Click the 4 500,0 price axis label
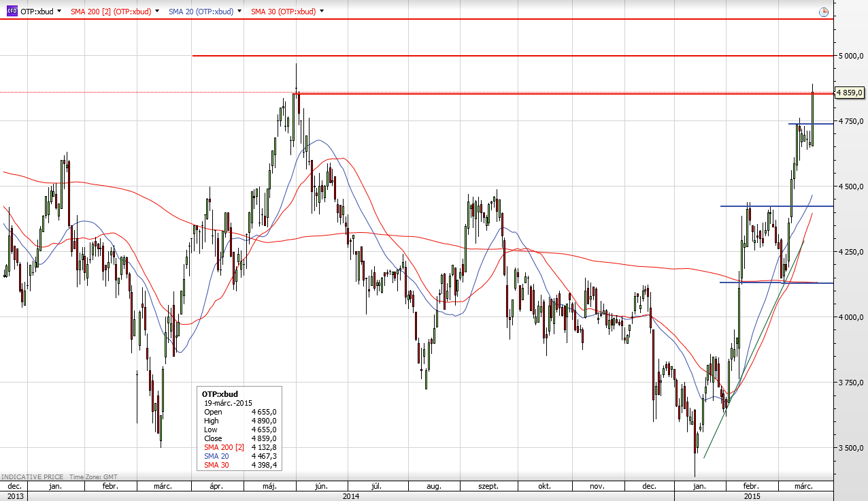Viewport: 868px width, 501px height. (851, 187)
